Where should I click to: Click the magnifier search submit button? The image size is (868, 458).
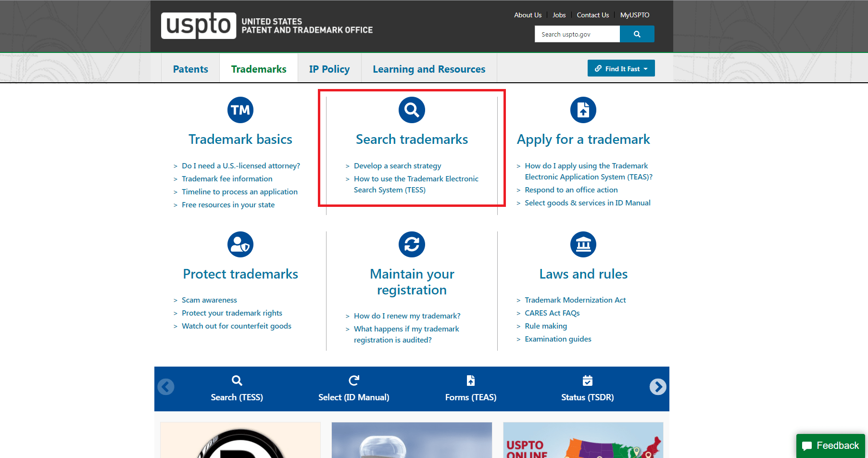[x=637, y=34]
